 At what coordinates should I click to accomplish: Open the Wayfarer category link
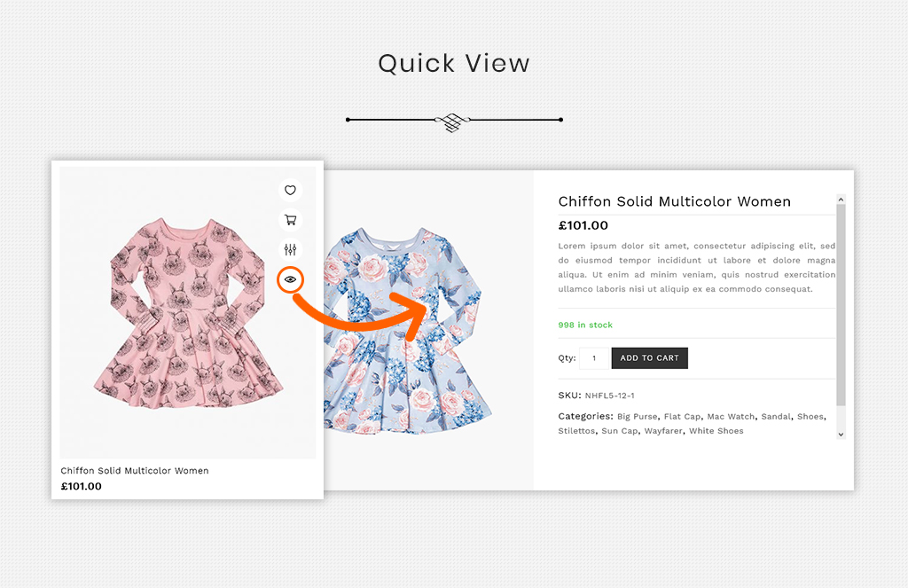[x=663, y=431]
